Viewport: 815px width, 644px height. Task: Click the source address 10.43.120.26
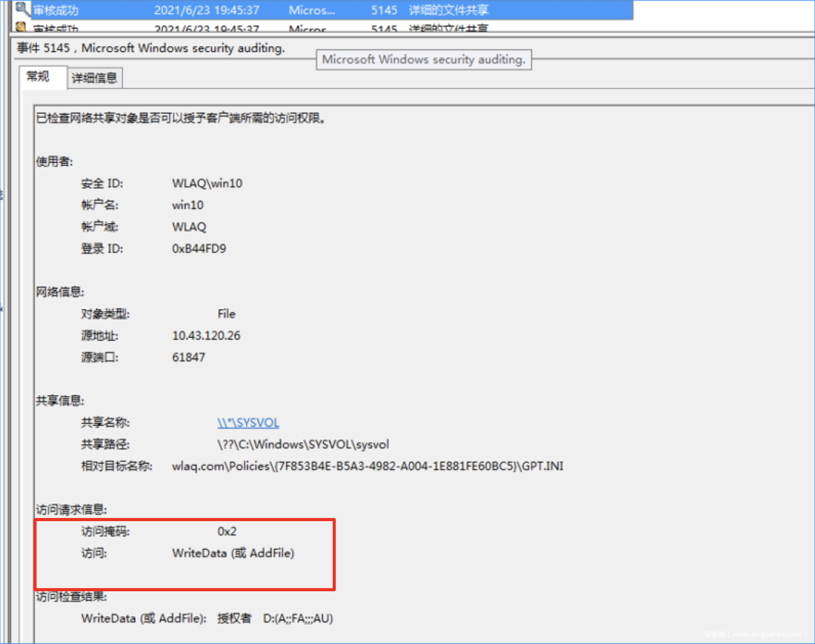(206, 336)
